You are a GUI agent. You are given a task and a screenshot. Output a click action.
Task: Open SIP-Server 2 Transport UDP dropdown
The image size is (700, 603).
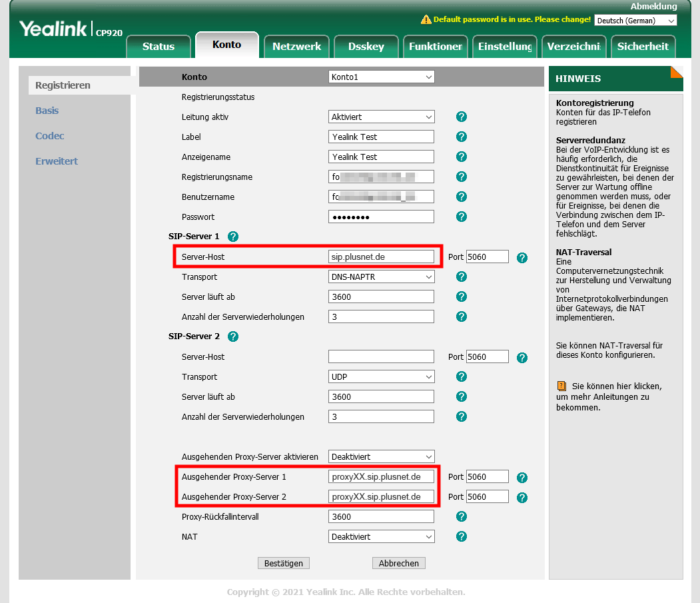click(381, 376)
